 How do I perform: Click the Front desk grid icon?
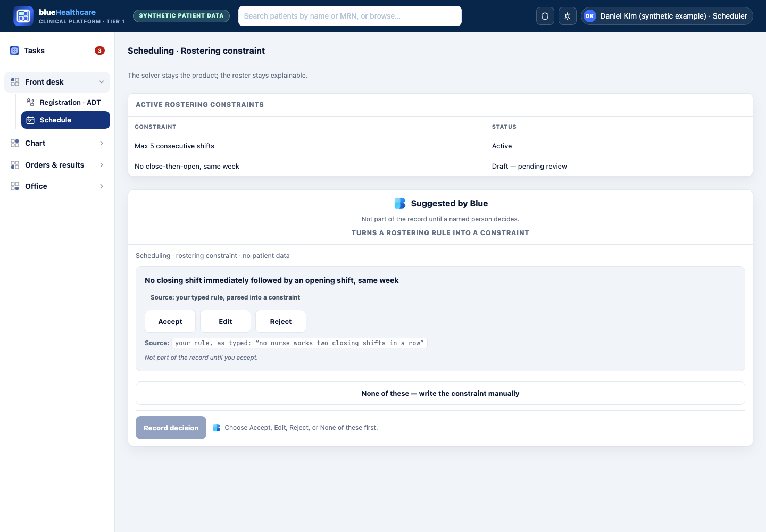click(15, 82)
